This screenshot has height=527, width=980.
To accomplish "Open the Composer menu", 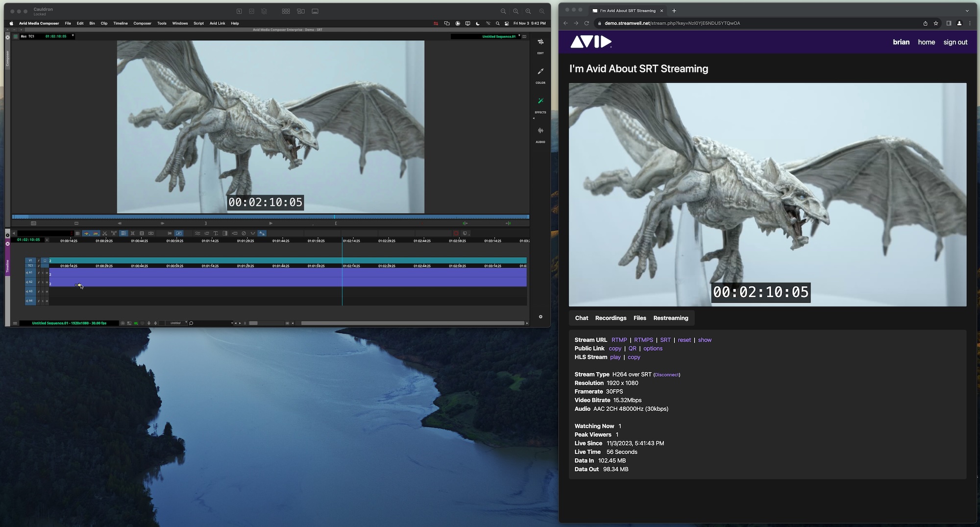I will [142, 23].
